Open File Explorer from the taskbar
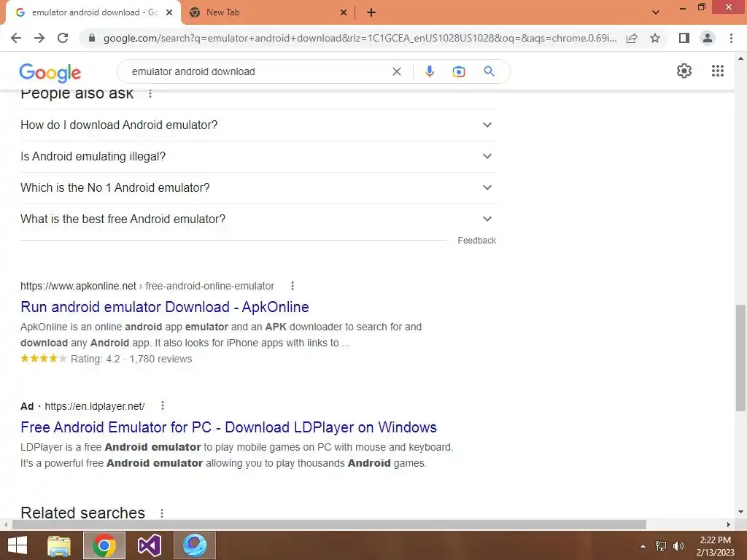747x560 pixels. tap(59, 545)
